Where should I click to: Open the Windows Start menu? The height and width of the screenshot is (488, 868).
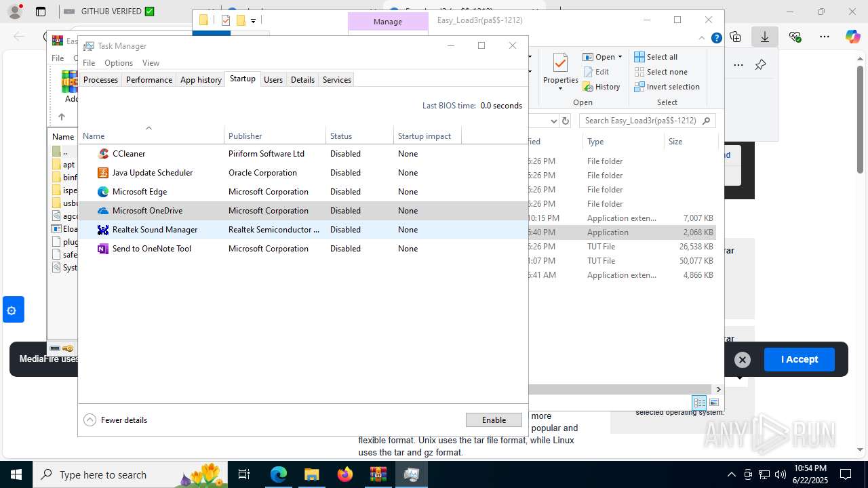tap(16, 474)
